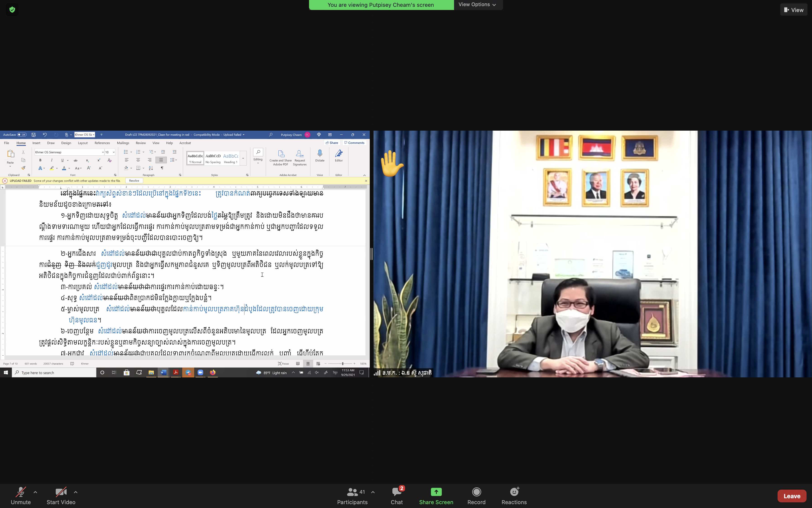This screenshot has width=812, height=508.
Task: Undo the last action in Word
Action: click(x=45, y=135)
